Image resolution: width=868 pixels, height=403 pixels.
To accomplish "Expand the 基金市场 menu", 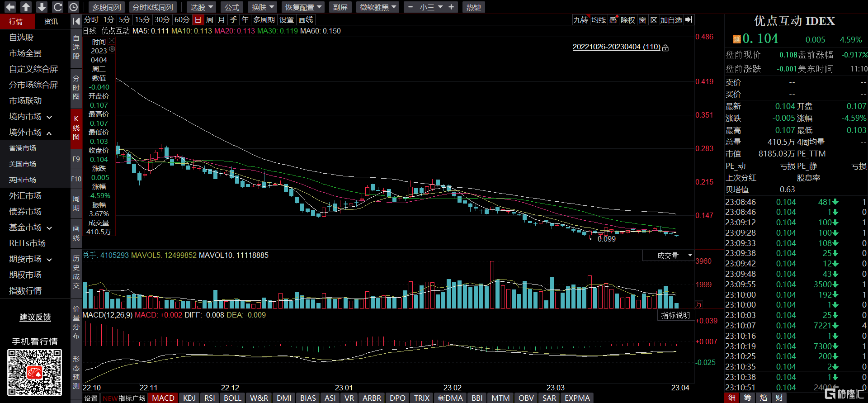I will coord(31,228).
